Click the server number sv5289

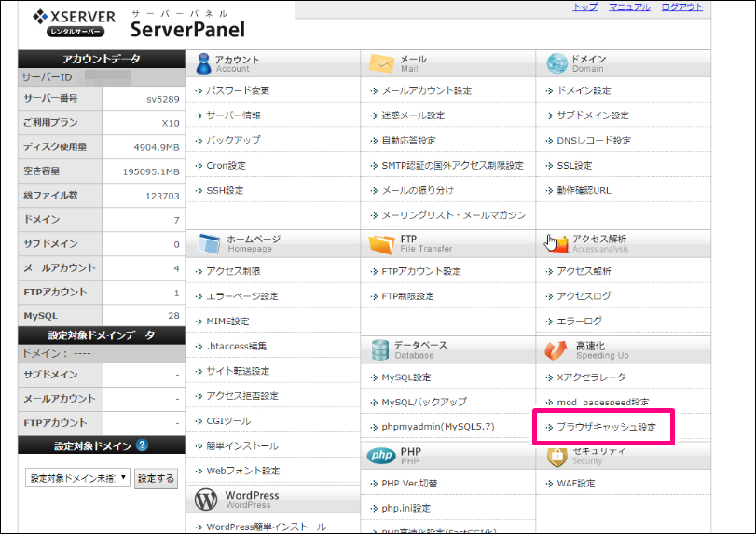(x=163, y=99)
